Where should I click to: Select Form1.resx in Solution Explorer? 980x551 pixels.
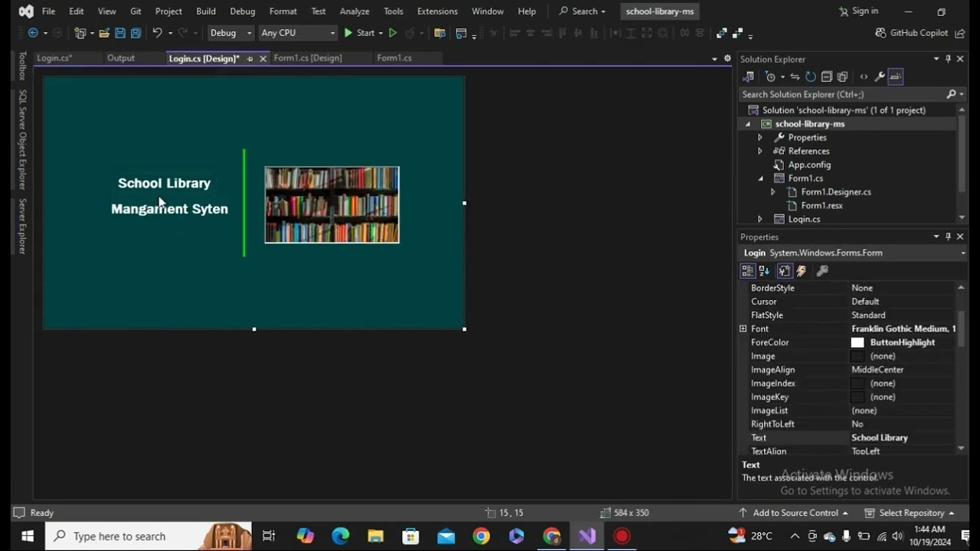[822, 206]
